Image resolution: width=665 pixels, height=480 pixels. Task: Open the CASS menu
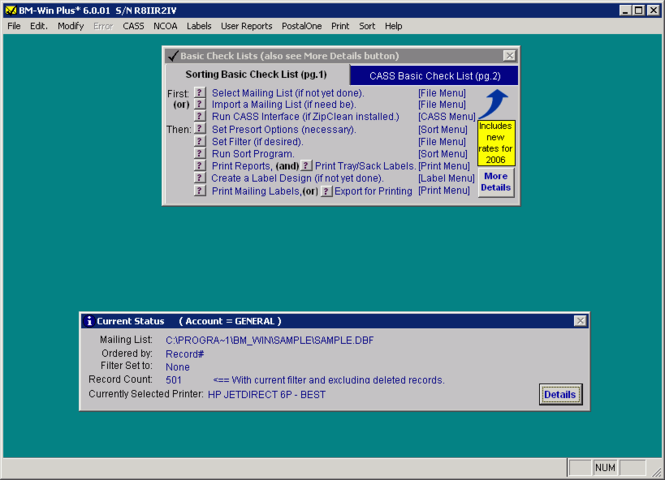tap(133, 26)
